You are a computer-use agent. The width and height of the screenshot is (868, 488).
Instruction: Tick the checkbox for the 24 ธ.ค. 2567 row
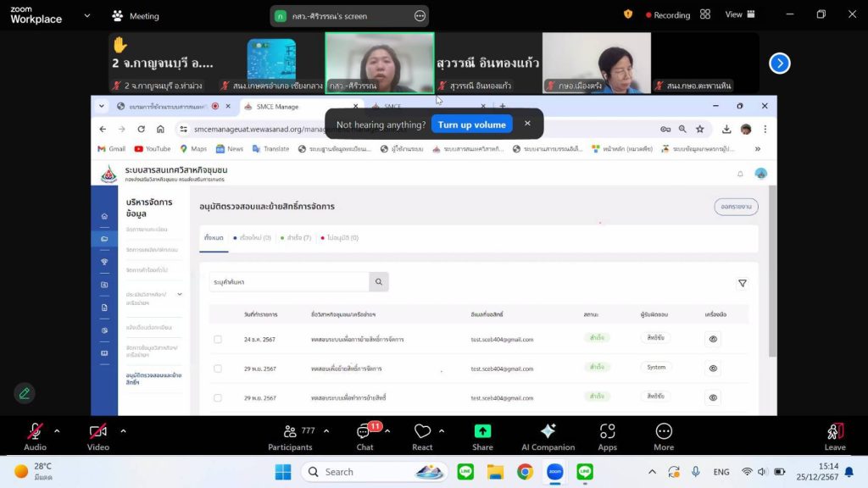point(218,339)
